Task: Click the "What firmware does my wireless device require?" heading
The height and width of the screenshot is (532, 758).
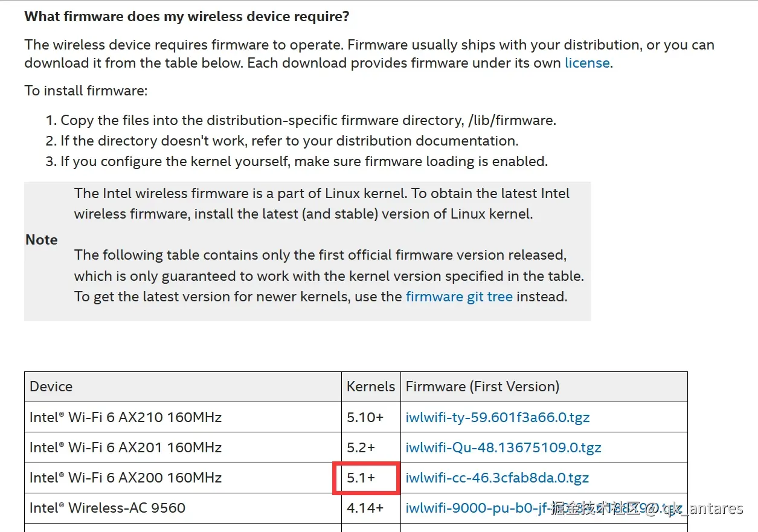Action: (x=187, y=16)
